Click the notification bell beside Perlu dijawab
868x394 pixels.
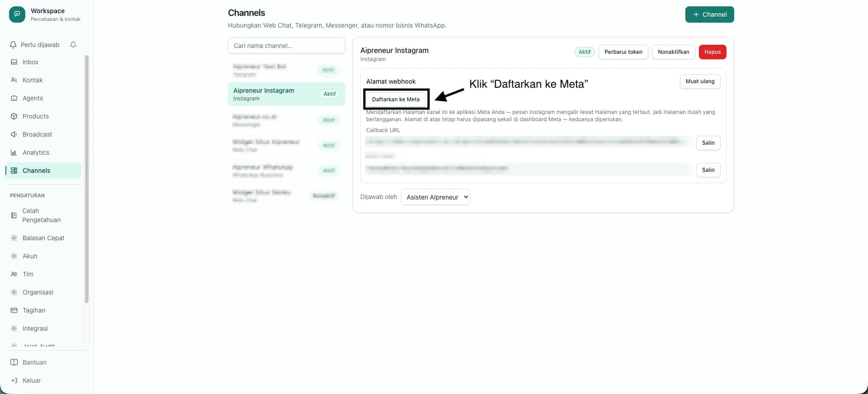point(73,45)
